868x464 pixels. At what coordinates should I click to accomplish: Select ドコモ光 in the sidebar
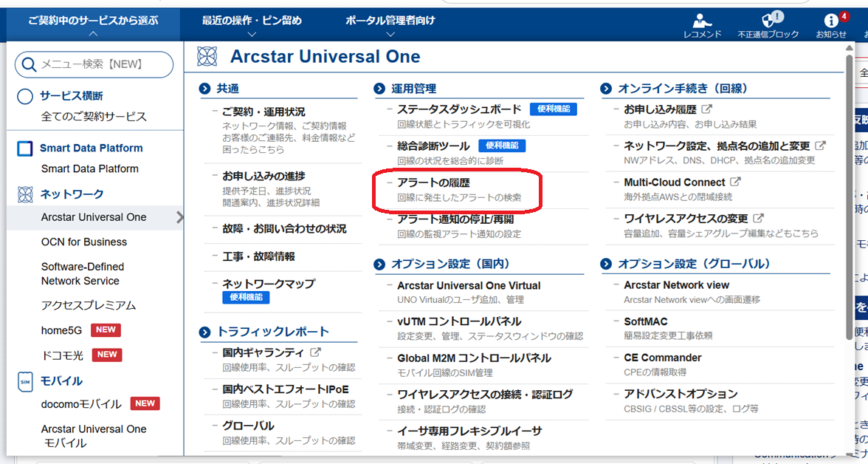click(x=62, y=355)
